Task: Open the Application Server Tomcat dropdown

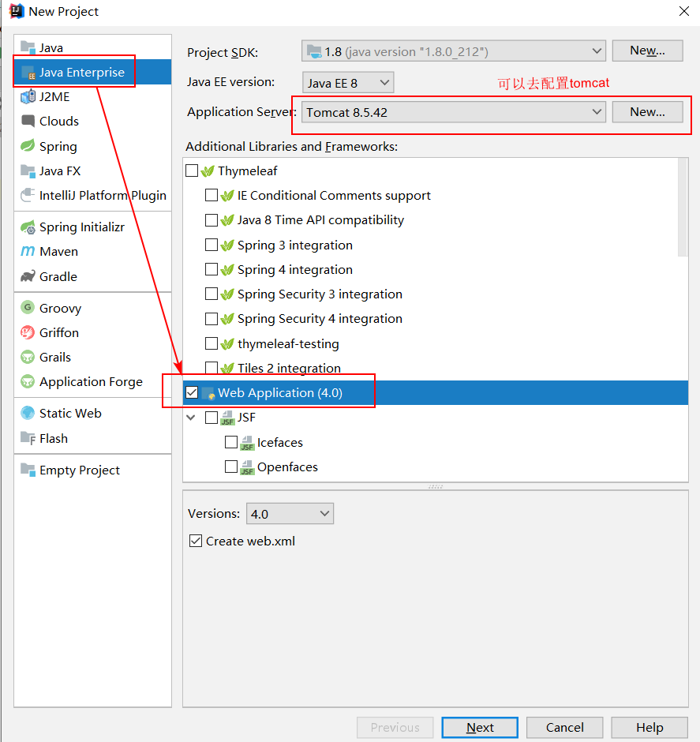Action: (454, 112)
